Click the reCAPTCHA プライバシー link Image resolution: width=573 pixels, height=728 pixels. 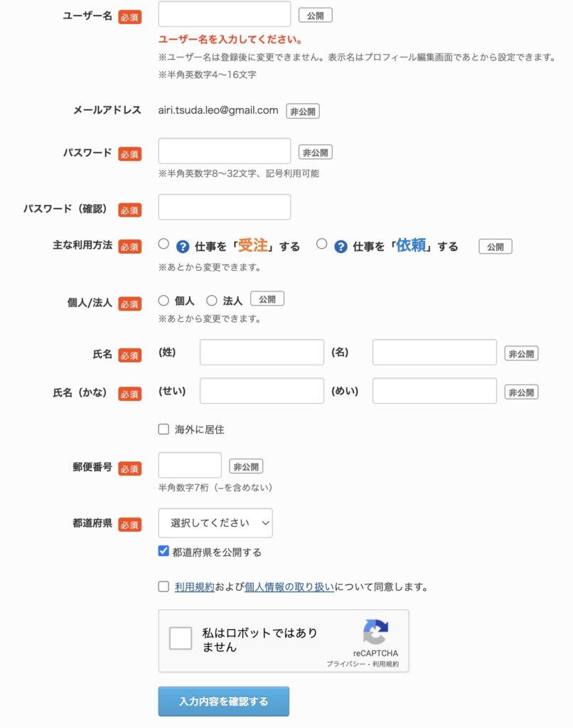345,664
